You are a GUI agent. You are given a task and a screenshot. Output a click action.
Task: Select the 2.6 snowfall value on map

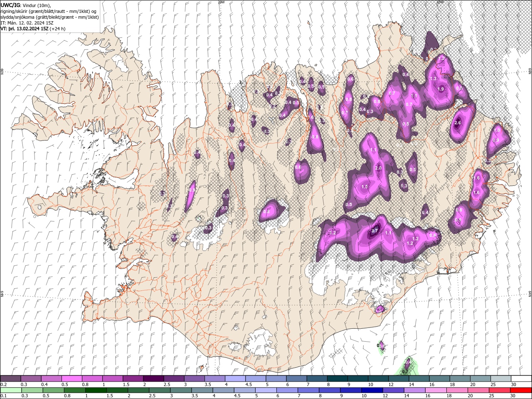458,123
